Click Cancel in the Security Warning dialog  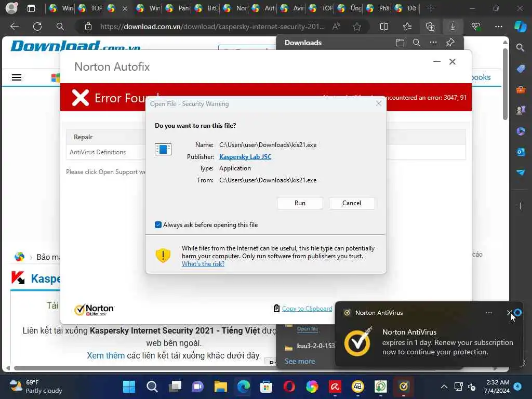pos(352,203)
